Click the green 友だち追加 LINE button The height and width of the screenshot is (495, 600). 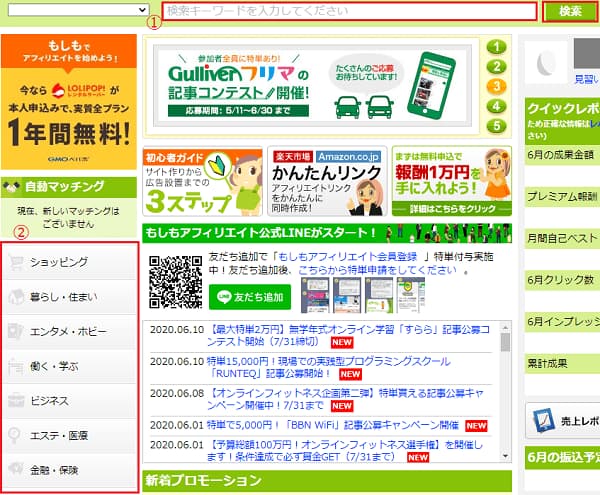coord(250,297)
